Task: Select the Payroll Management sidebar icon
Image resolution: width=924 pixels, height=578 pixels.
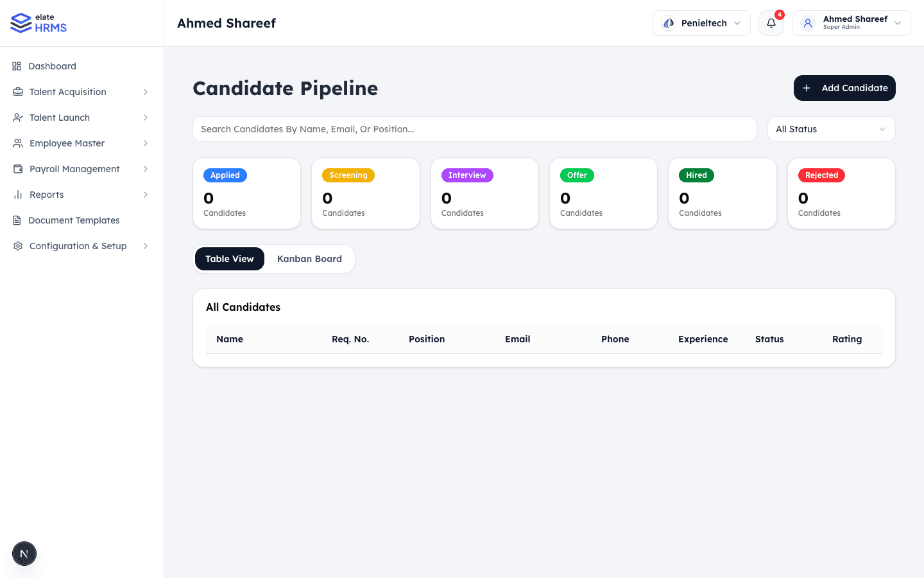Action: click(18, 168)
